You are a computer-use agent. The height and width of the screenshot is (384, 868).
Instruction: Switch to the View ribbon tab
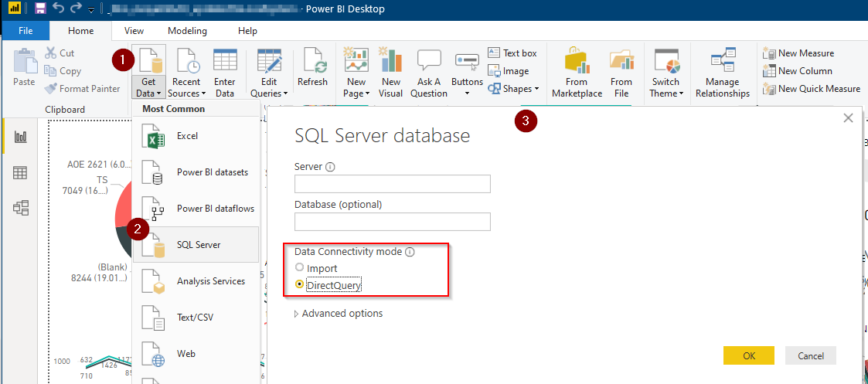[134, 31]
